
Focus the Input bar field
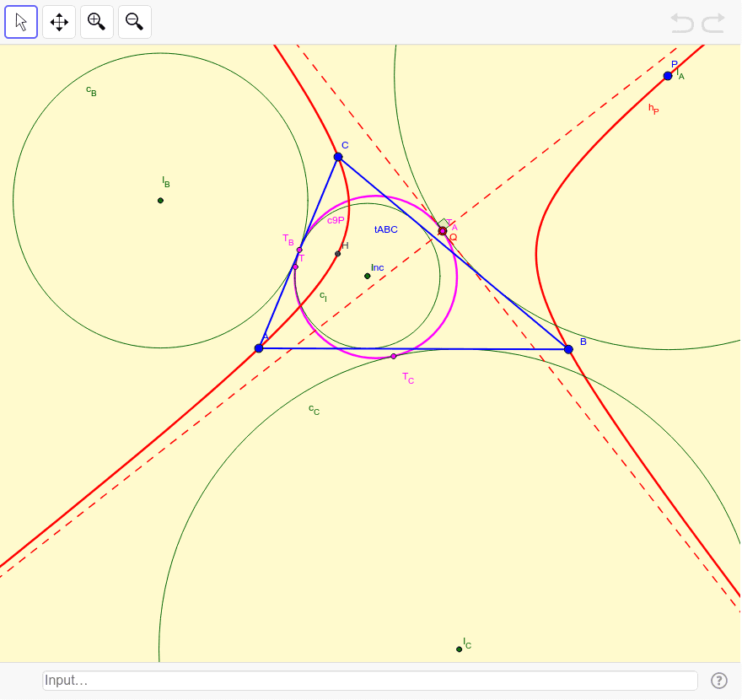pos(370,681)
